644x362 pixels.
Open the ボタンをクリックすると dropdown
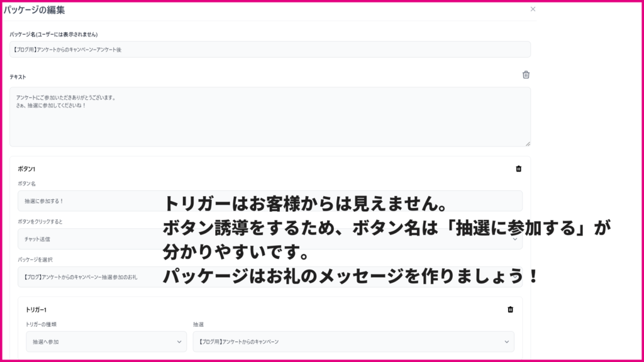pos(270,239)
